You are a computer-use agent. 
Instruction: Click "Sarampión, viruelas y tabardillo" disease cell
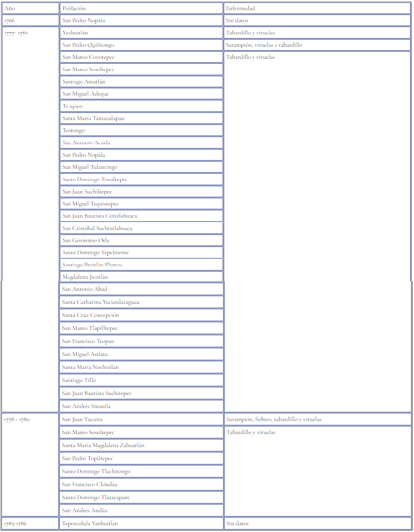click(317, 45)
